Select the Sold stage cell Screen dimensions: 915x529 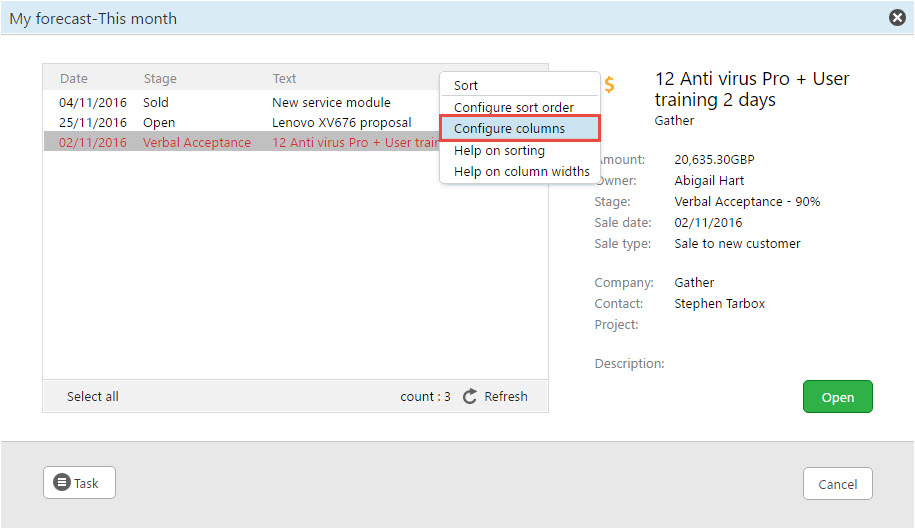(156, 103)
